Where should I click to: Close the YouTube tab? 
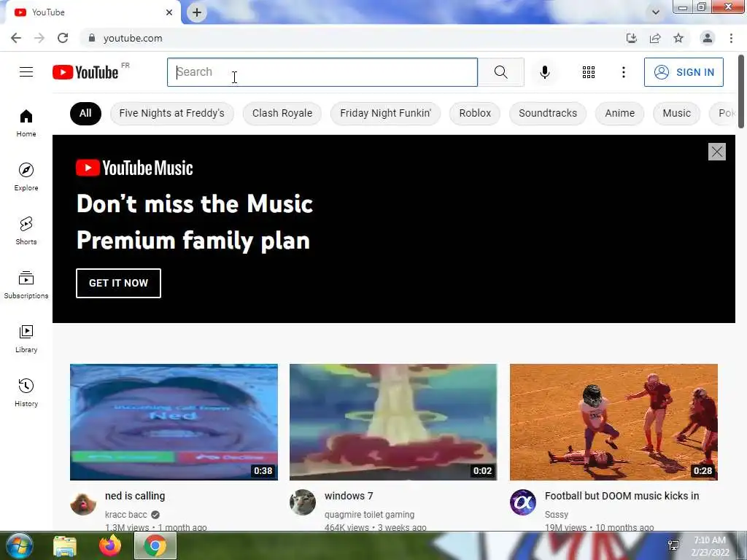click(x=169, y=12)
